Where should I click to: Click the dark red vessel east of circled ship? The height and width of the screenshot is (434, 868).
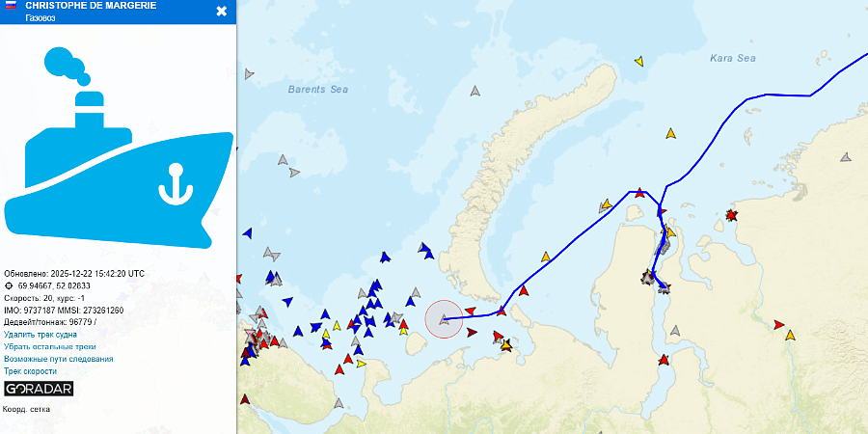[x=471, y=332]
